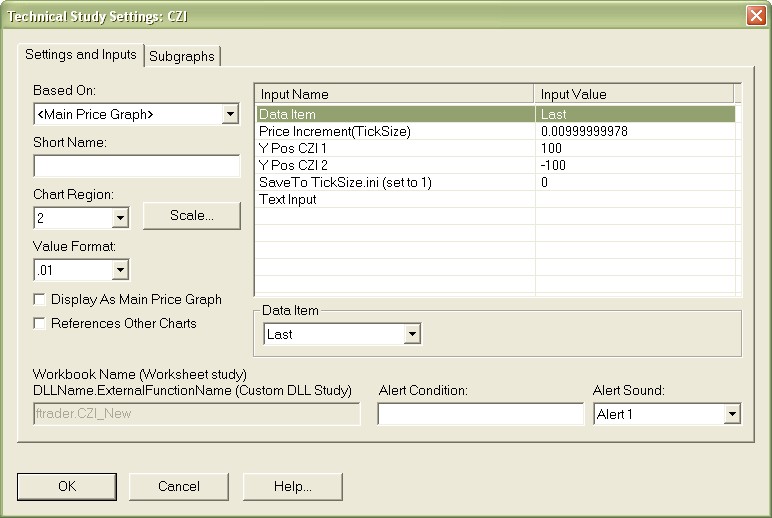The image size is (772, 518).
Task: Open the Based On dropdown
Action: click(x=231, y=114)
